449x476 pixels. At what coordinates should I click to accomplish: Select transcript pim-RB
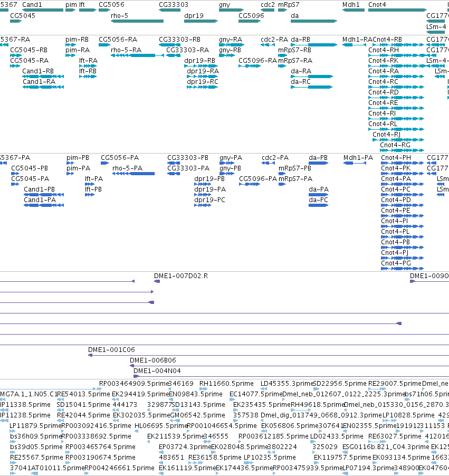pyautogui.click(x=77, y=40)
